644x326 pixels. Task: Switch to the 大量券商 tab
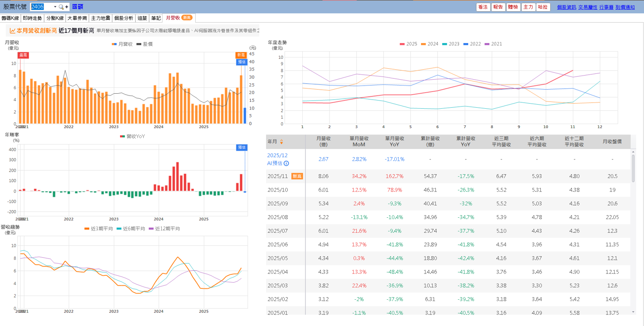click(77, 18)
